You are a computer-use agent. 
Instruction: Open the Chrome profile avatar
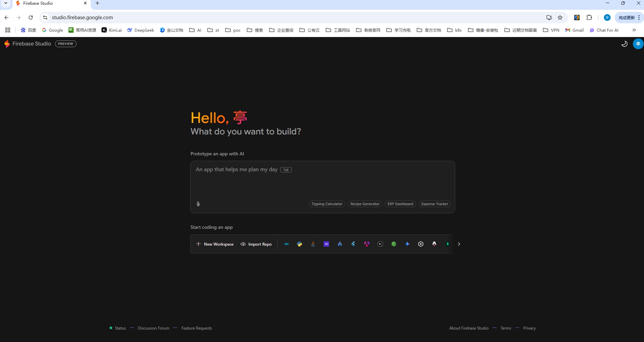(x=607, y=18)
